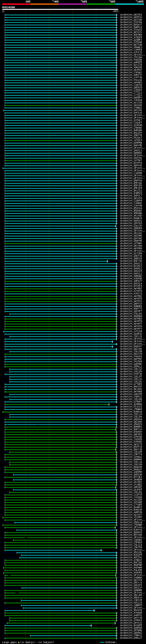
Task: Open the UniRef100_P46286 entry
Action: click(131, 60)
